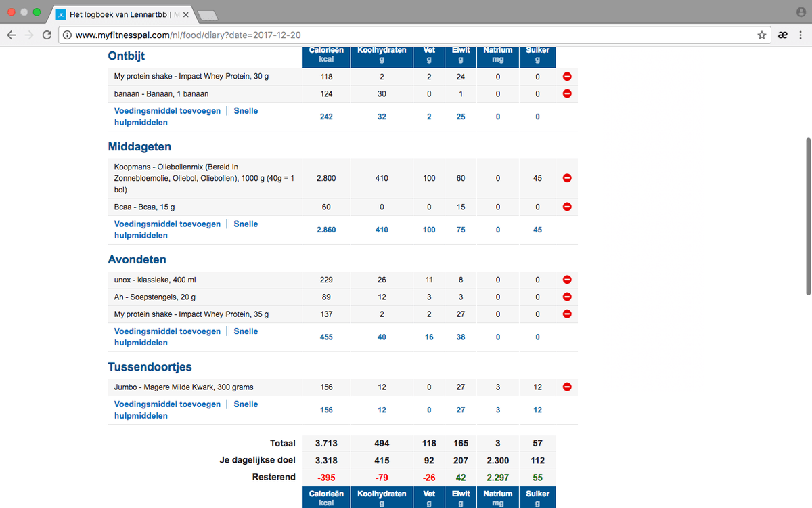Viewport: 812px width, 508px height.
Task: Click the URL address bar field
Action: pyautogui.click(x=406, y=35)
